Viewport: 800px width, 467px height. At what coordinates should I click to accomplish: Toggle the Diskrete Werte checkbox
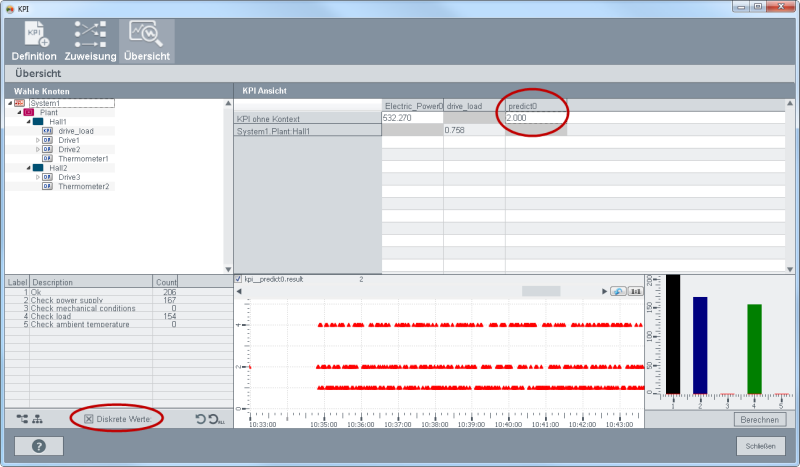click(x=89, y=419)
